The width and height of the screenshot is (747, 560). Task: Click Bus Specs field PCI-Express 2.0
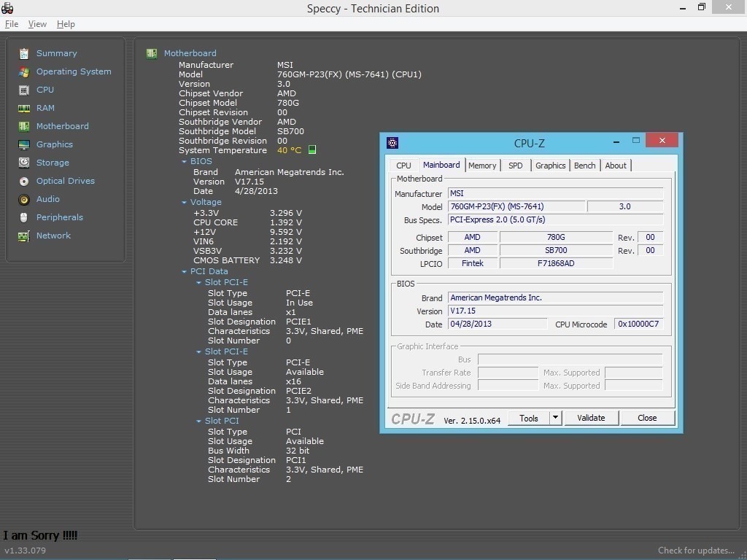[555, 219]
